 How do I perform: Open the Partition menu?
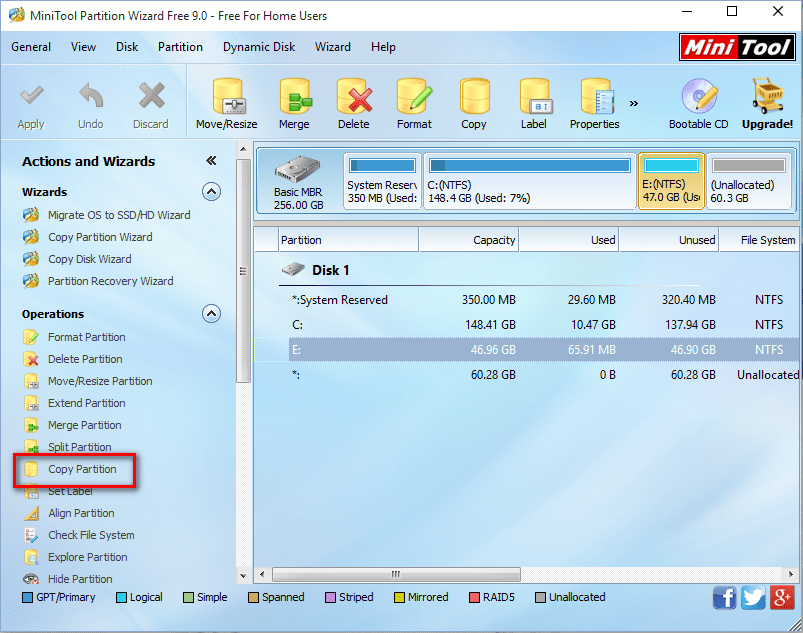(180, 46)
